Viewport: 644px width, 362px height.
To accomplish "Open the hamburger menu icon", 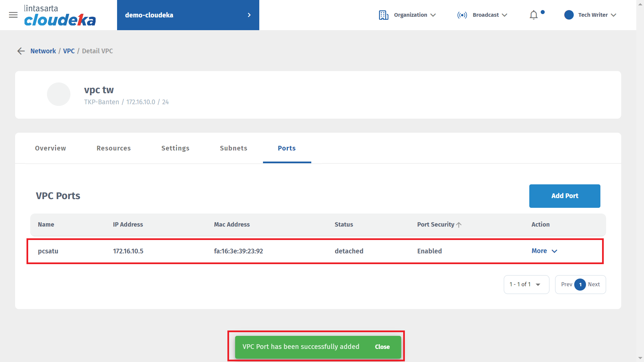I will click(13, 15).
